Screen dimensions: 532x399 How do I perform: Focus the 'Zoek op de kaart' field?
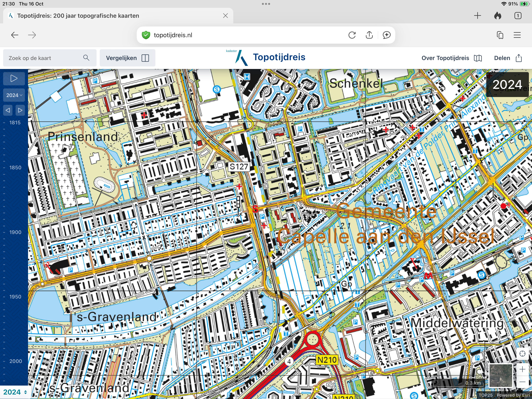[x=43, y=58]
